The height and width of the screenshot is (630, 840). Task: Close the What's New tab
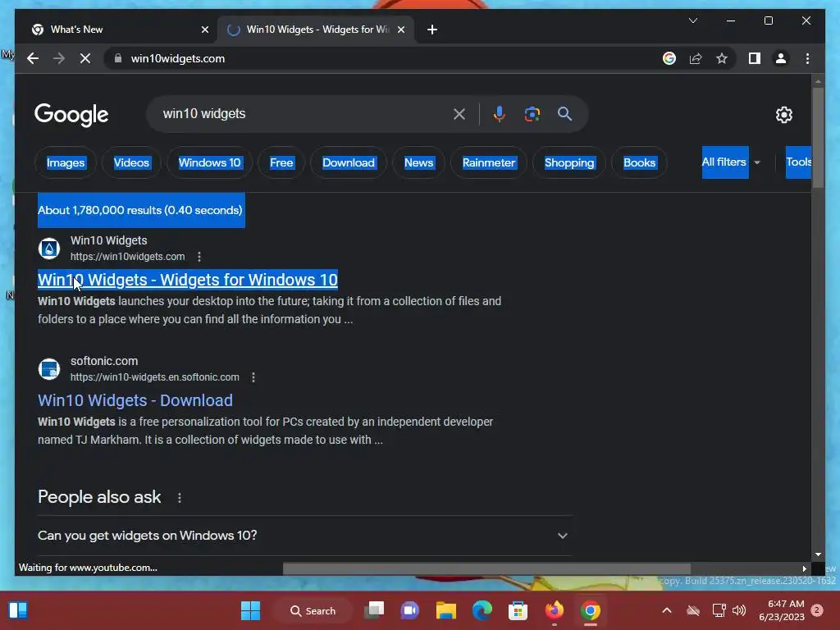click(204, 30)
